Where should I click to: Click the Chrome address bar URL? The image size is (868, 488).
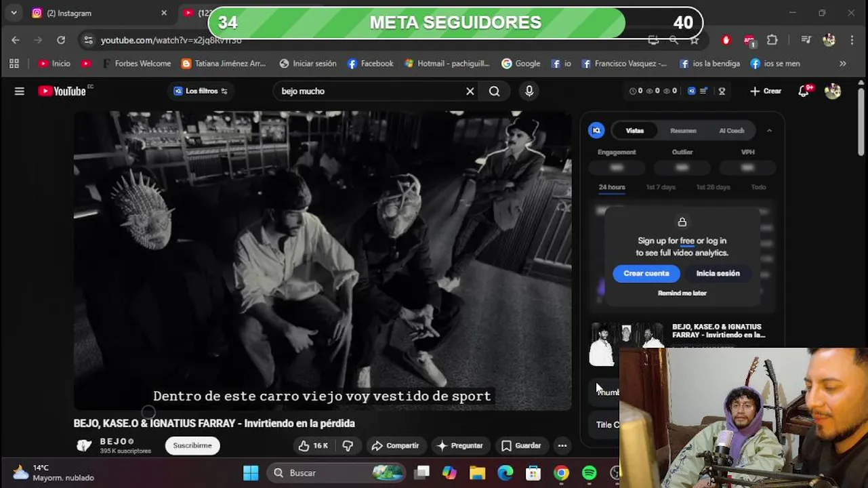click(171, 41)
